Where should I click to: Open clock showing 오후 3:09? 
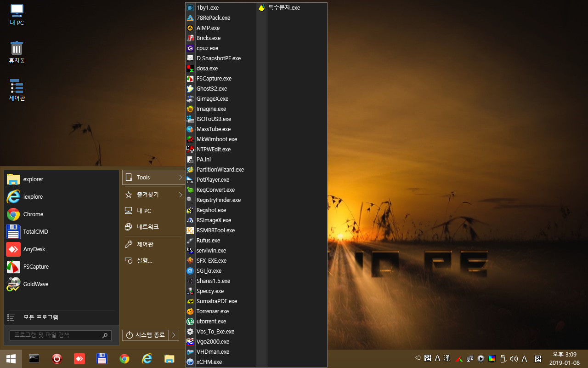tap(564, 358)
